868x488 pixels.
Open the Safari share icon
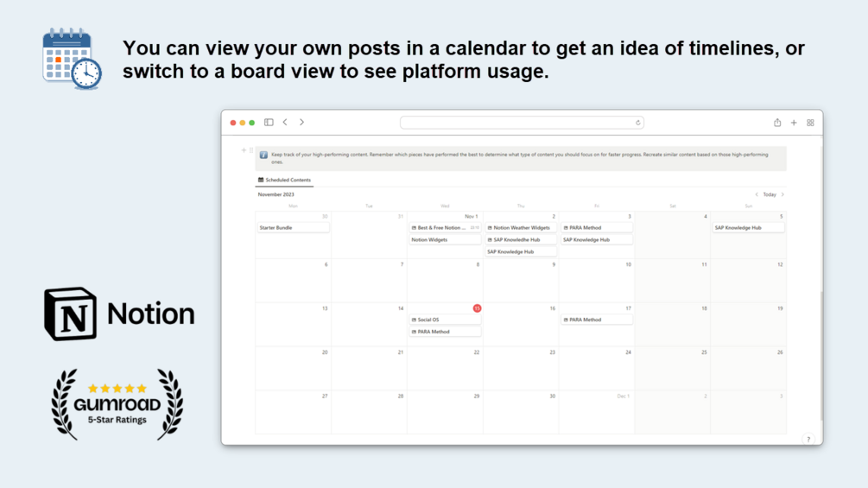coord(777,123)
